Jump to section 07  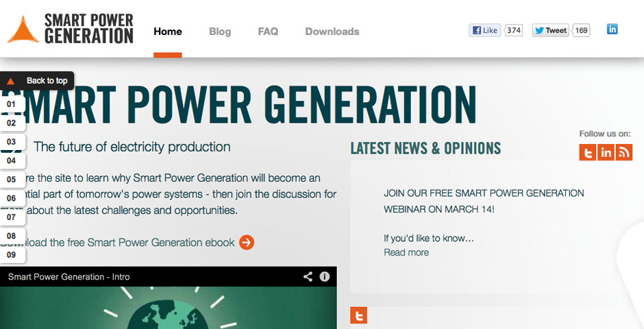[12, 217]
